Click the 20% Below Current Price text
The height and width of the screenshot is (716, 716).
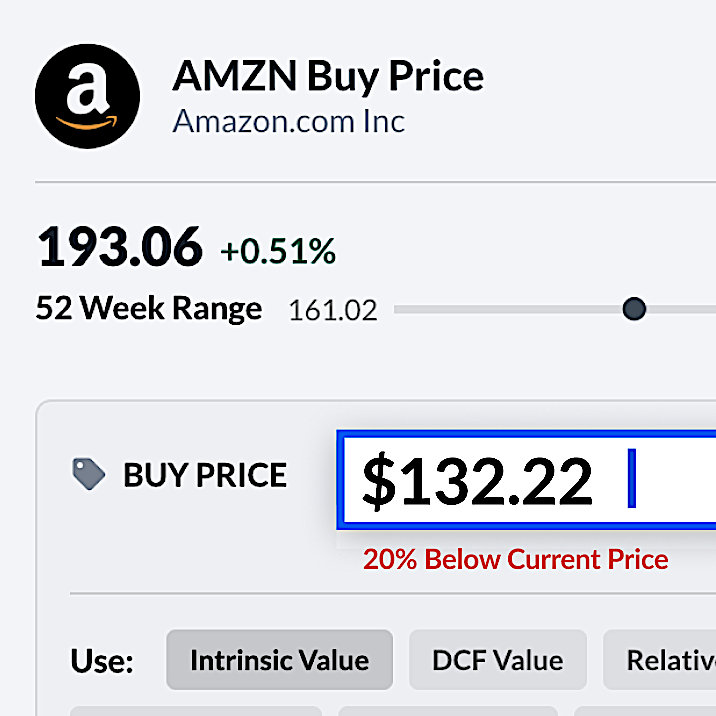pos(516,559)
